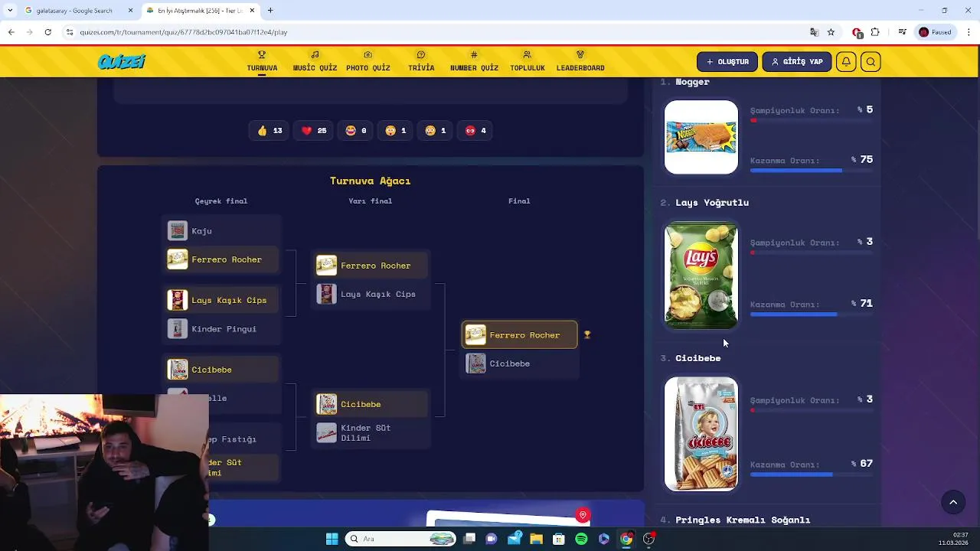Click the Quizei logo
This screenshot has width=980, height=551.
click(121, 62)
